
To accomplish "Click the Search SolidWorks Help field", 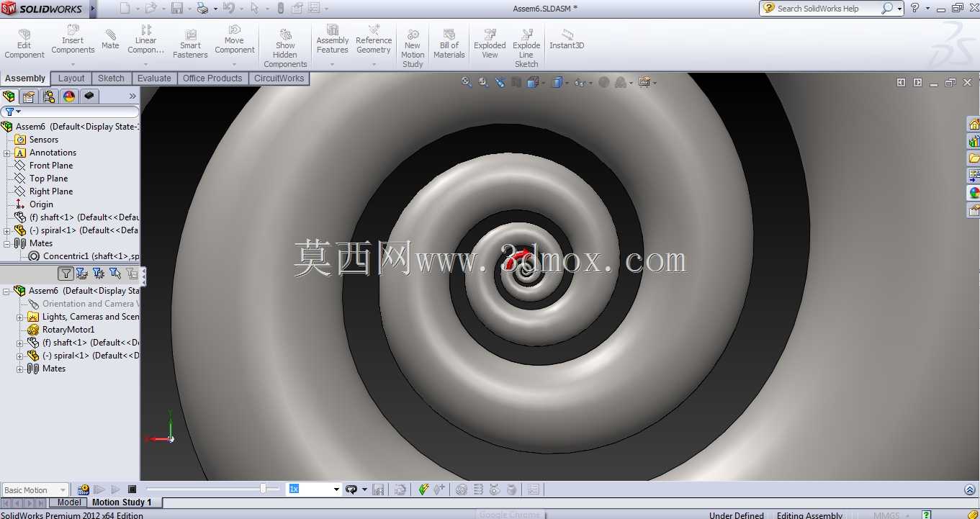I will (827, 9).
